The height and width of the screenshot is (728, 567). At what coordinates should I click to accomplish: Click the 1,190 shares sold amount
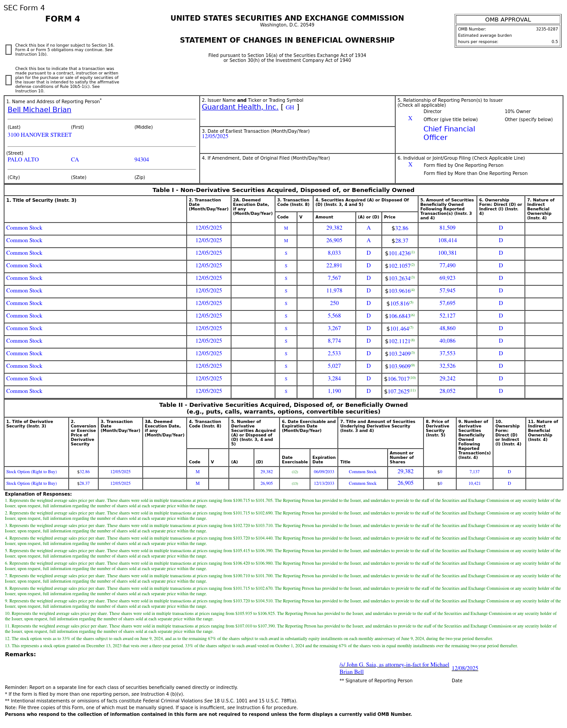tap(334, 392)
